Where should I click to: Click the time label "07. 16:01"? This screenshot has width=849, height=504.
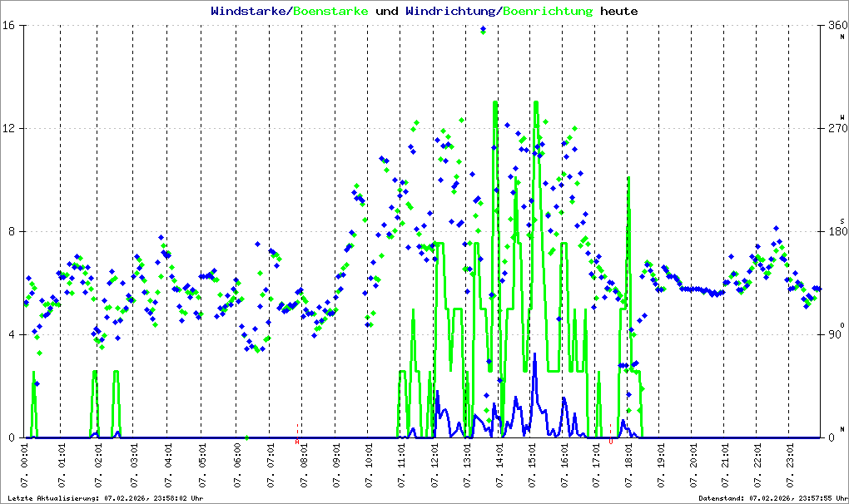point(564,466)
